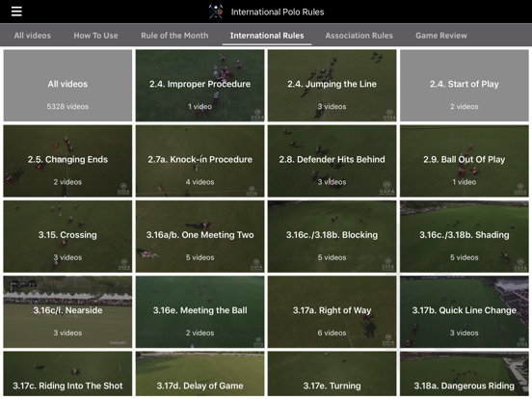Select 3.18a. Dangerous Riding tile
The width and height of the screenshot is (532, 399).
tap(465, 374)
